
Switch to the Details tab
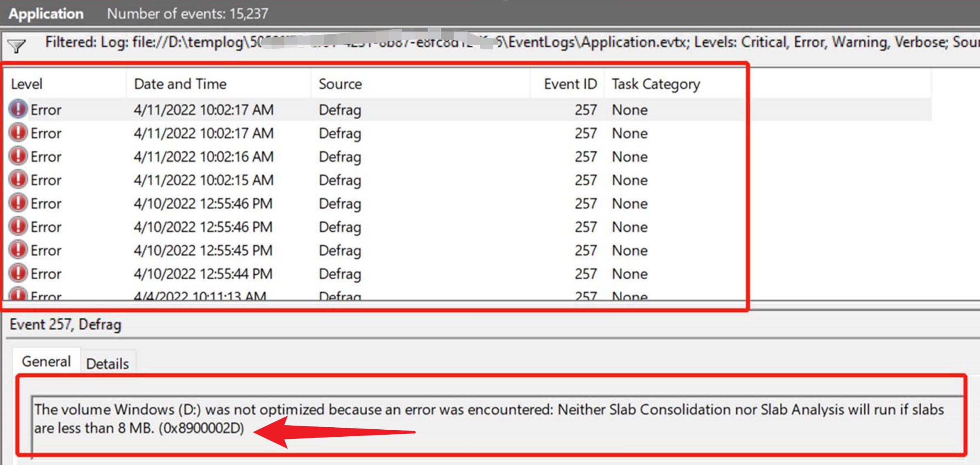point(108,363)
